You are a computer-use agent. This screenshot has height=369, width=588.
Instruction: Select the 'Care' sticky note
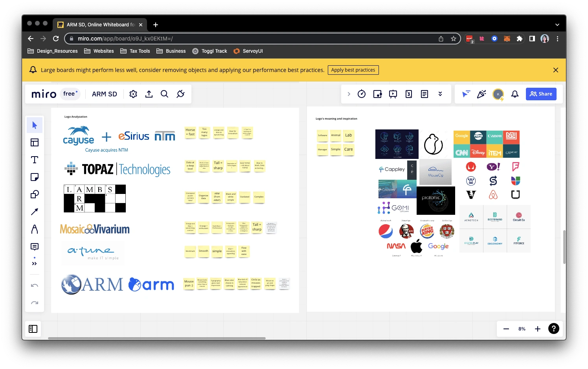tap(349, 149)
